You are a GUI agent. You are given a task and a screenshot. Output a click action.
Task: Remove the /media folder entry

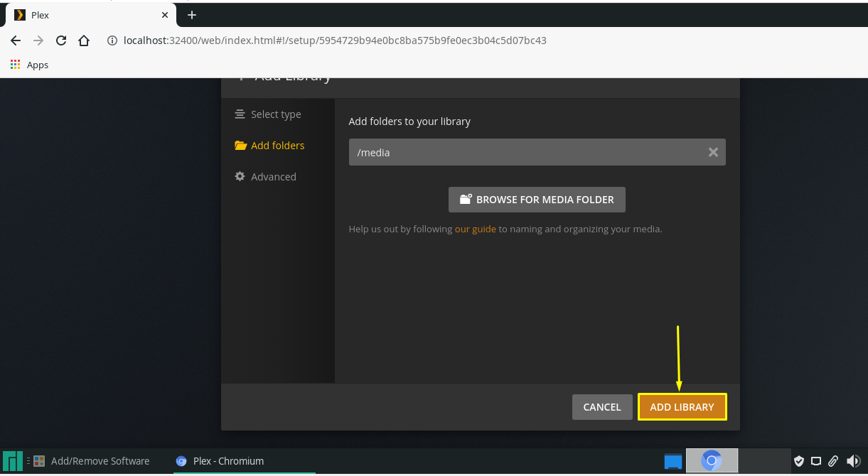click(x=713, y=152)
